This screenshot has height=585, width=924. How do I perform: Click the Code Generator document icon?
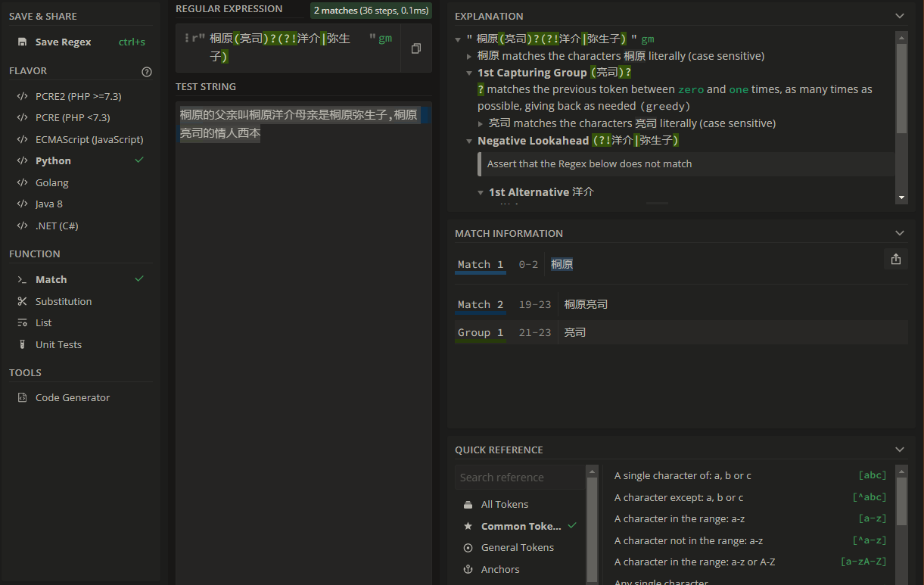[x=21, y=397]
